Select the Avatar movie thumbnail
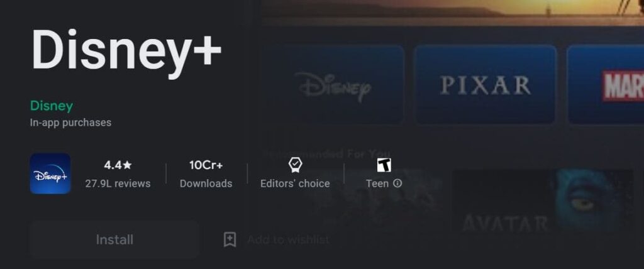644x269 pixels. [x=541, y=201]
